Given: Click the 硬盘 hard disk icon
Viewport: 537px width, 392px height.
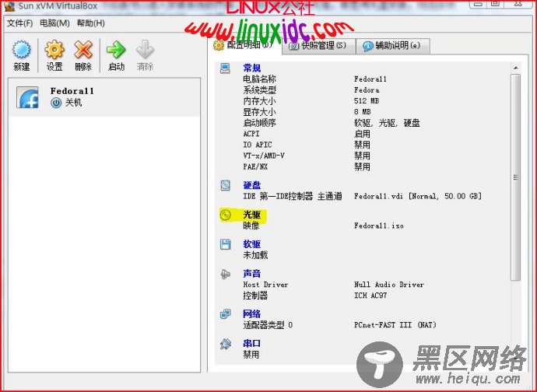Looking at the screenshot, I should coord(225,186).
